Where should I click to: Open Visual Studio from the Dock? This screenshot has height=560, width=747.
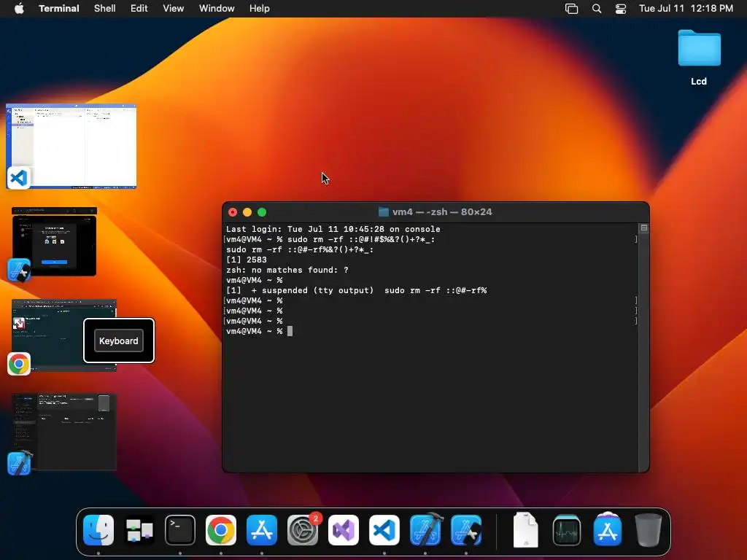pyautogui.click(x=344, y=530)
